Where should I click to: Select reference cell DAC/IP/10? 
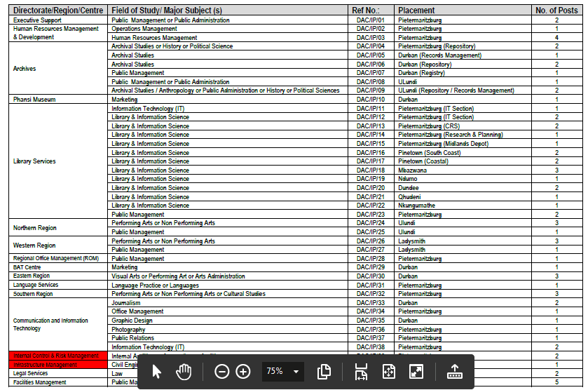point(370,100)
